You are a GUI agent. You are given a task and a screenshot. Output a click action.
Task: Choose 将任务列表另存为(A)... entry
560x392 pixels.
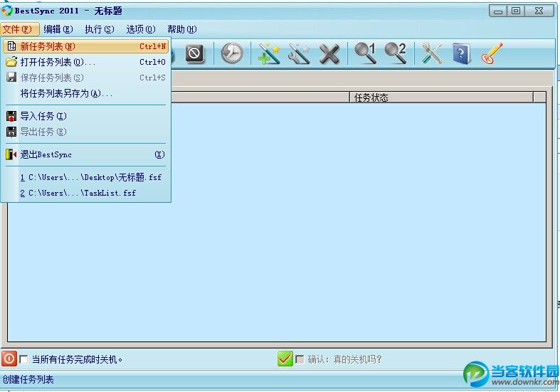[85, 93]
